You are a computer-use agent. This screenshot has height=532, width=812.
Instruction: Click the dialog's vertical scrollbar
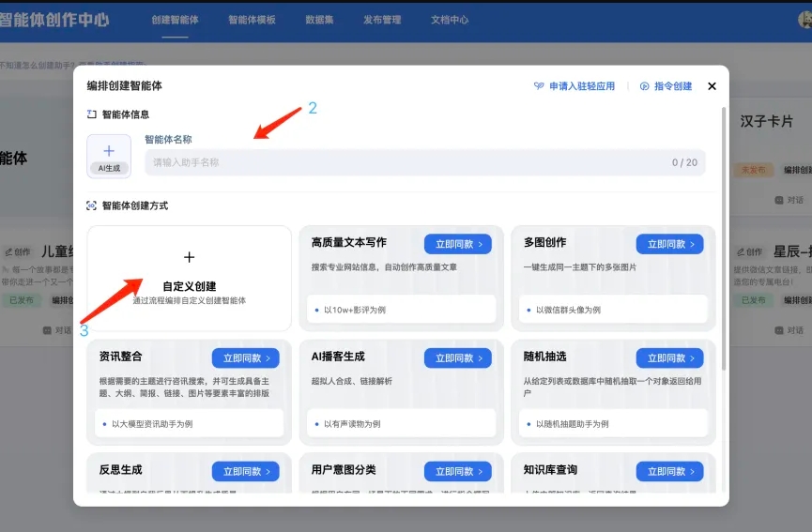point(723,235)
